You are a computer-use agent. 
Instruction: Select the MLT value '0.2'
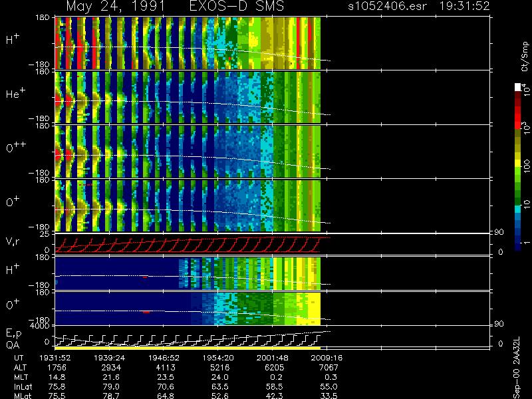[x=276, y=377]
